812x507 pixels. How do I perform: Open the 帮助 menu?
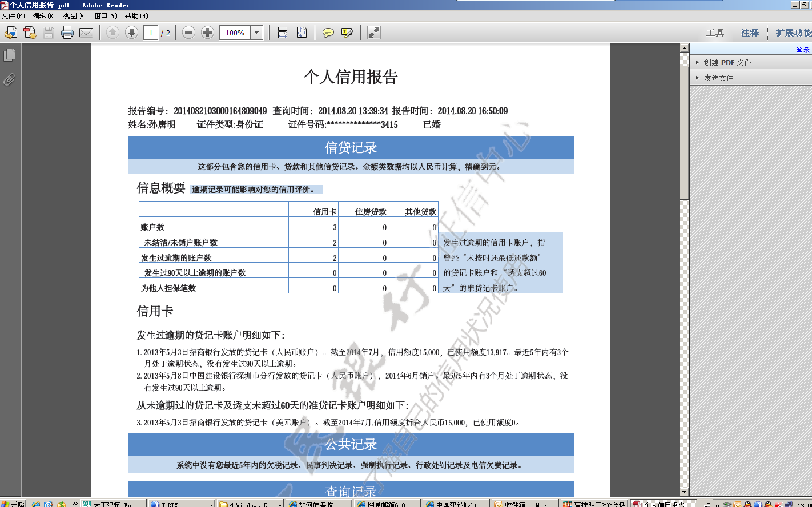tap(136, 16)
